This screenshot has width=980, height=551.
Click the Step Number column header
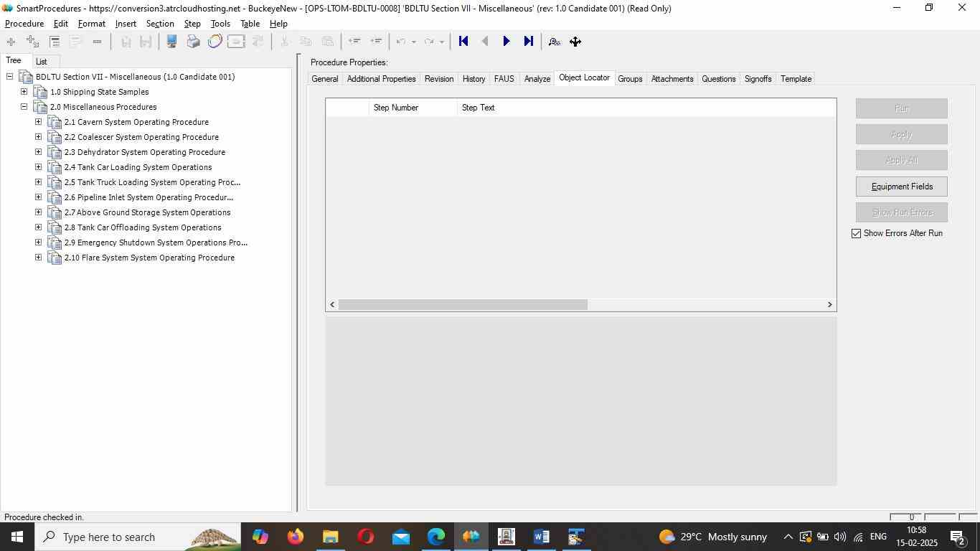pyautogui.click(x=413, y=108)
